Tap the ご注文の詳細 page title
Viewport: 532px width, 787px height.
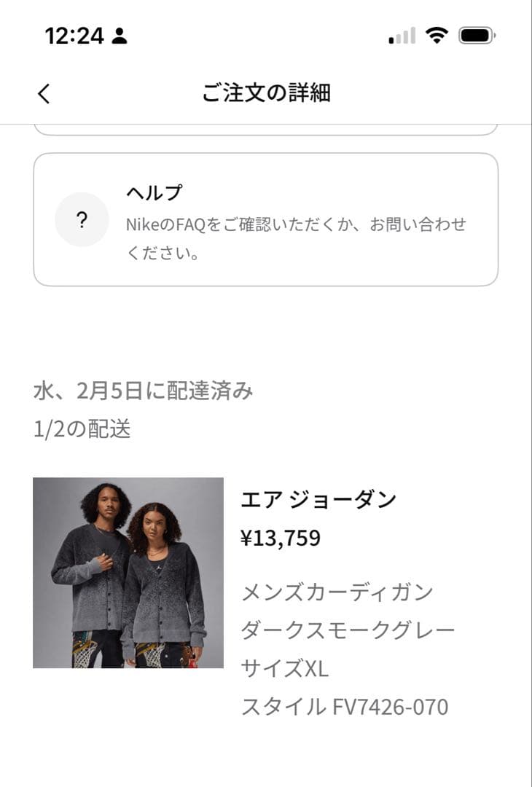coord(266,93)
